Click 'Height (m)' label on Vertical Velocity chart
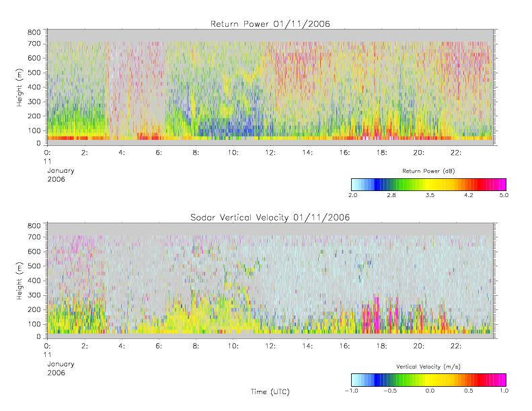This screenshot has height=411, width=532. click(20, 281)
